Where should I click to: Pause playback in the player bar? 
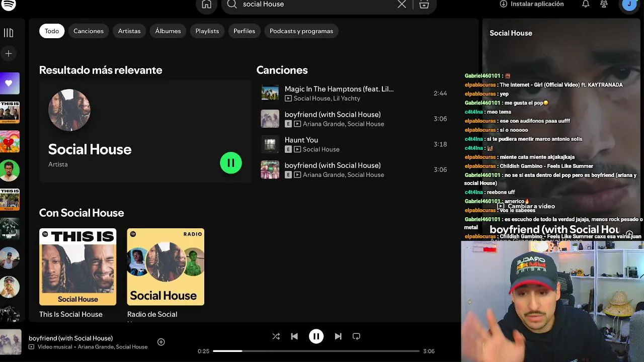tap(316, 336)
